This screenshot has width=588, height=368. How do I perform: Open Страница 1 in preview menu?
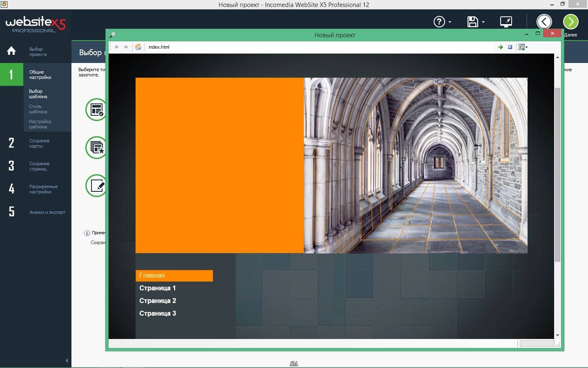point(157,288)
